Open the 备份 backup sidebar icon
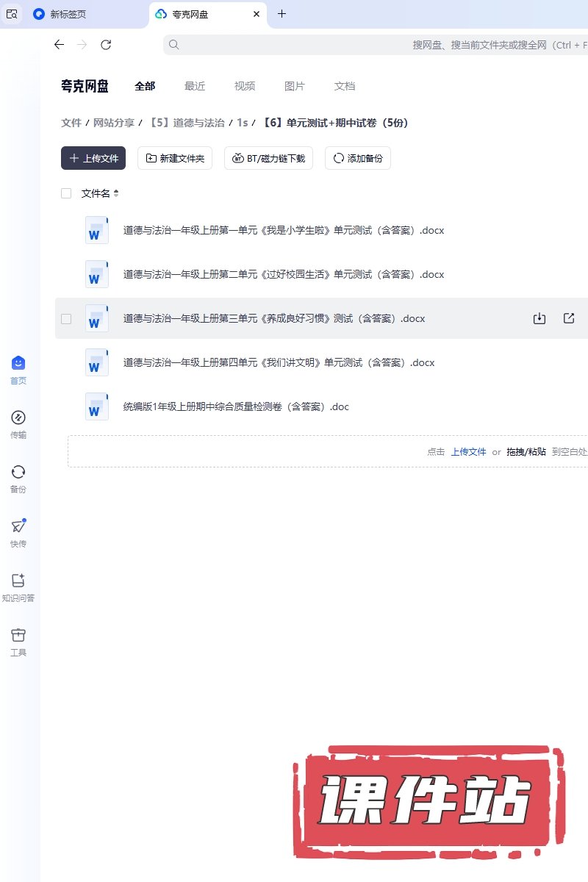The width and height of the screenshot is (588, 882). (x=18, y=472)
